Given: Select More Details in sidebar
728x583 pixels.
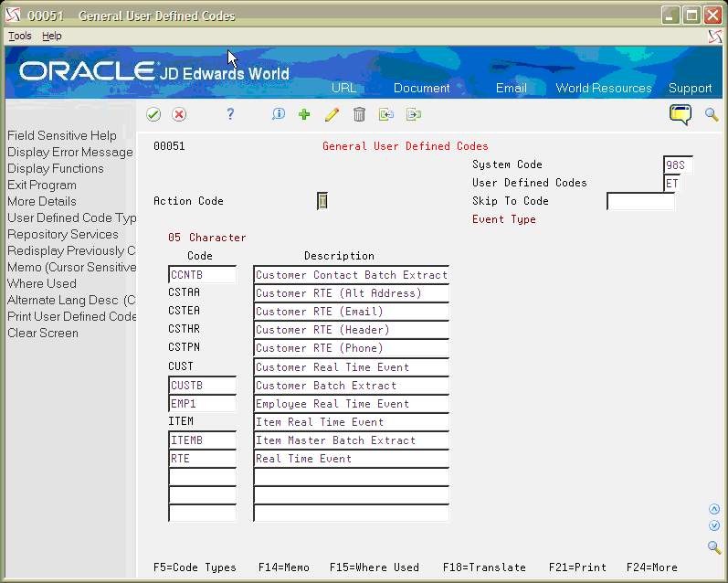Looking at the screenshot, I should pos(42,201).
